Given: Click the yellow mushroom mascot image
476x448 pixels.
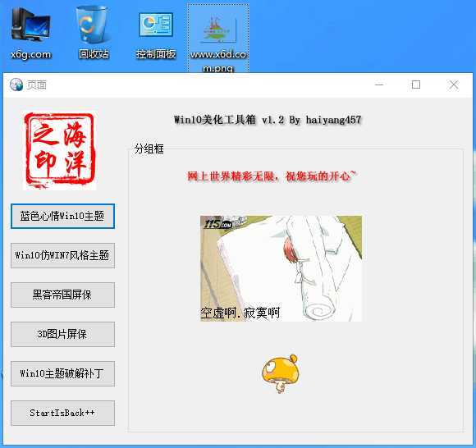Looking at the screenshot, I should click(281, 373).
